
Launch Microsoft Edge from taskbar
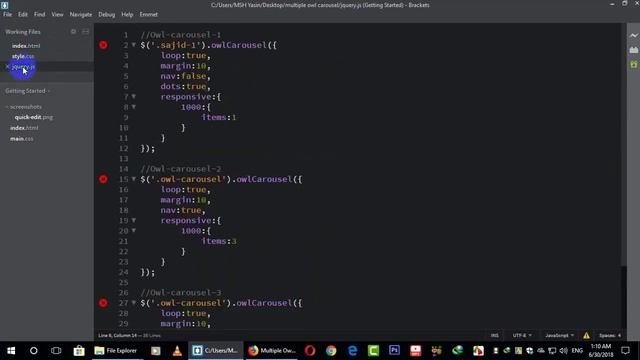(x=352, y=351)
